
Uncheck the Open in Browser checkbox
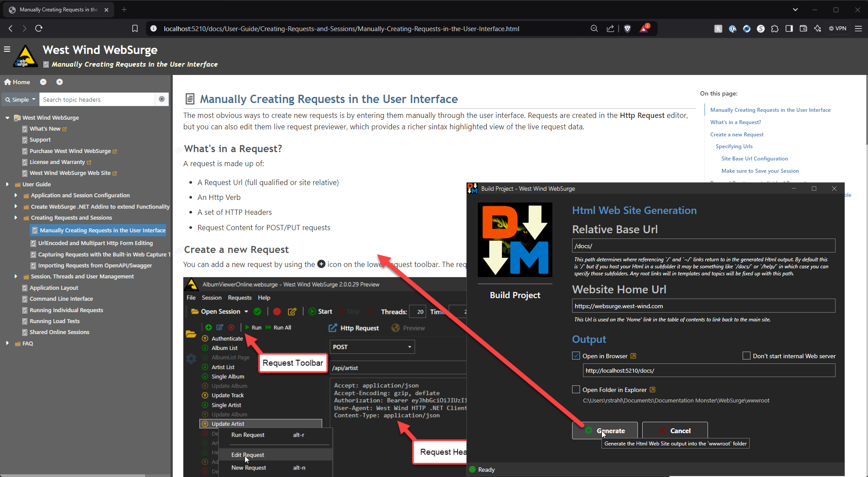576,356
